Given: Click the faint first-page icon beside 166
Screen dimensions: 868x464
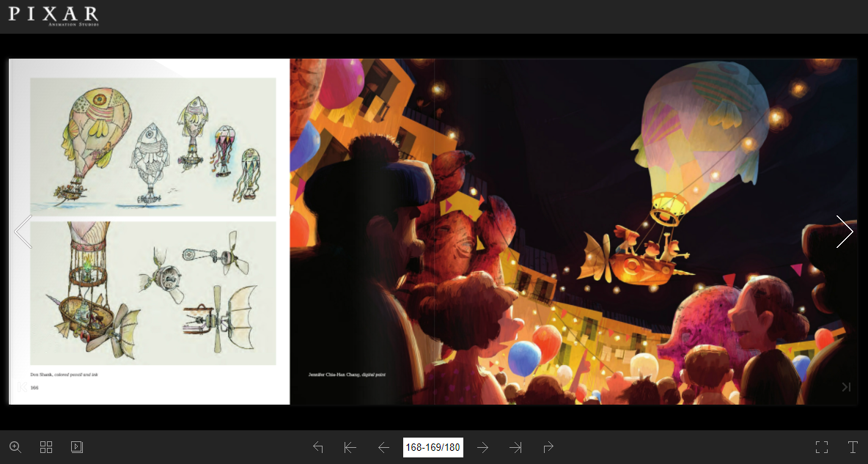Looking at the screenshot, I should [x=22, y=387].
